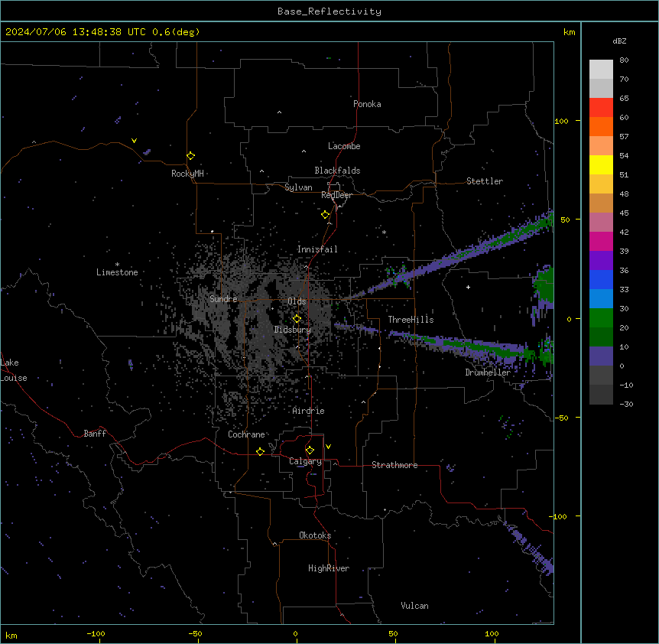Click the Didsbury town label
Image resolution: width=659 pixels, height=644 pixels.
tap(293, 330)
